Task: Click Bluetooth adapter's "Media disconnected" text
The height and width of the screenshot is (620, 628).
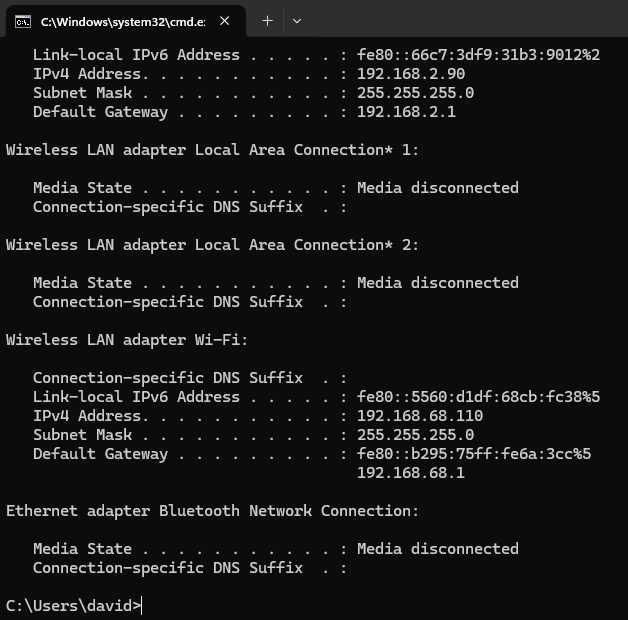Action: click(437, 549)
